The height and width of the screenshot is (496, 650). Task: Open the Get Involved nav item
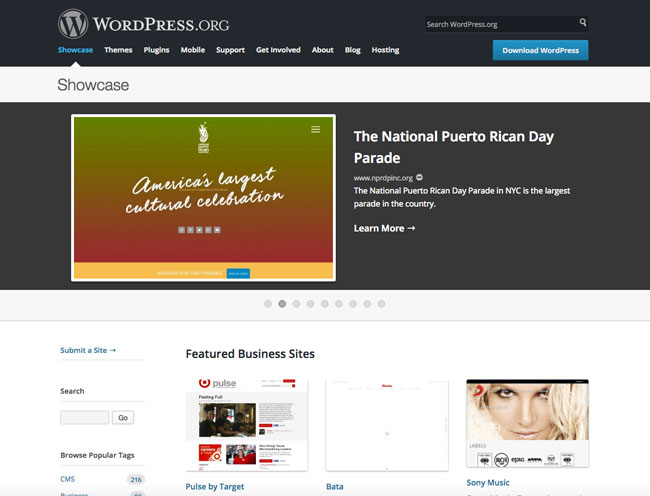tap(278, 50)
